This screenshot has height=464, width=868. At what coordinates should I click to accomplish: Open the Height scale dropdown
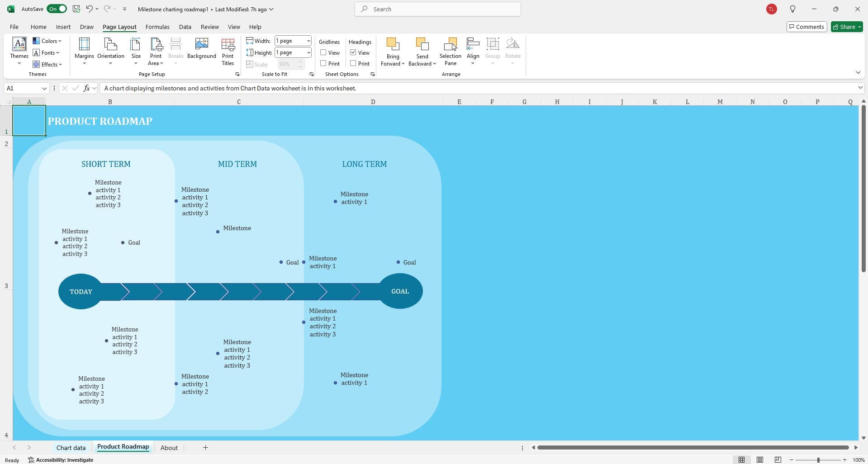308,52
